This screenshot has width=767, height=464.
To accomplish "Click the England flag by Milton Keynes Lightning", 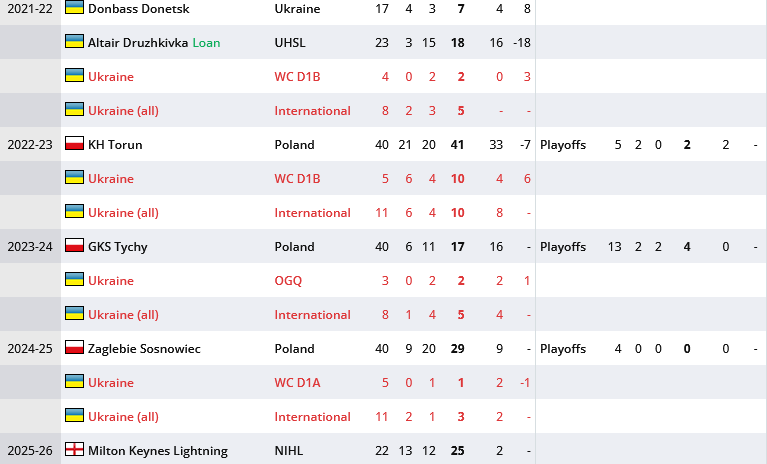I will [74, 450].
